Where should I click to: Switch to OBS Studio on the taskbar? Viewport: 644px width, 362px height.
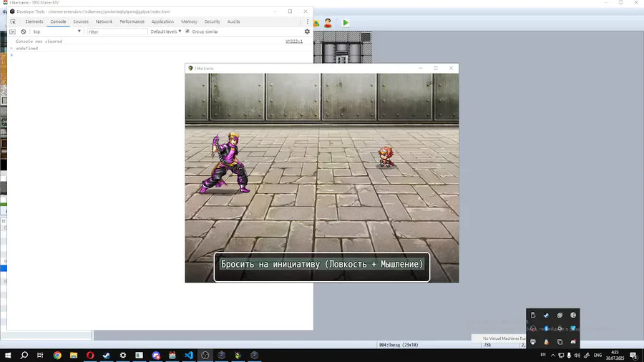tap(205, 355)
